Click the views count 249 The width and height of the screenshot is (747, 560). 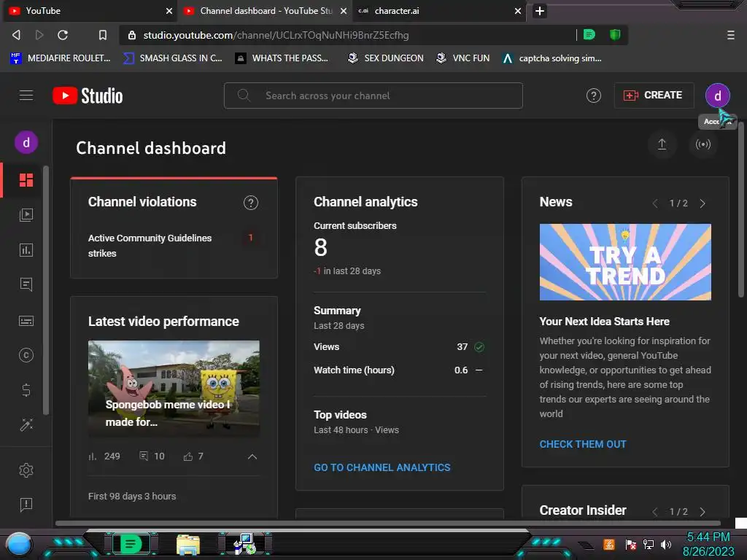(x=112, y=456)
